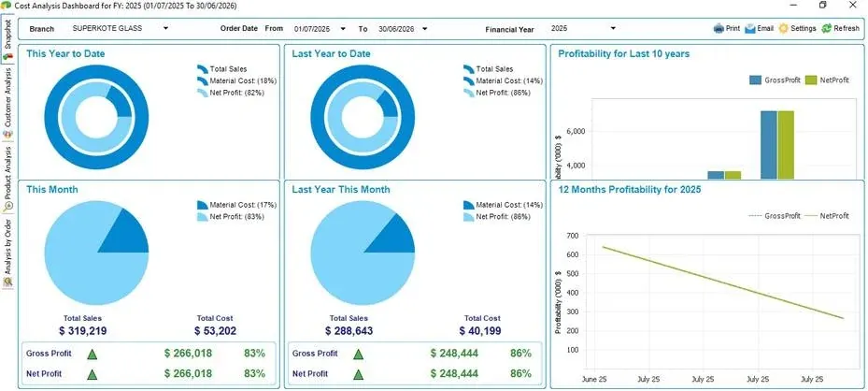Click the 12 Months Profitability for 2025 heading
This screenshot has width=868, height=391.
[630, 189]
